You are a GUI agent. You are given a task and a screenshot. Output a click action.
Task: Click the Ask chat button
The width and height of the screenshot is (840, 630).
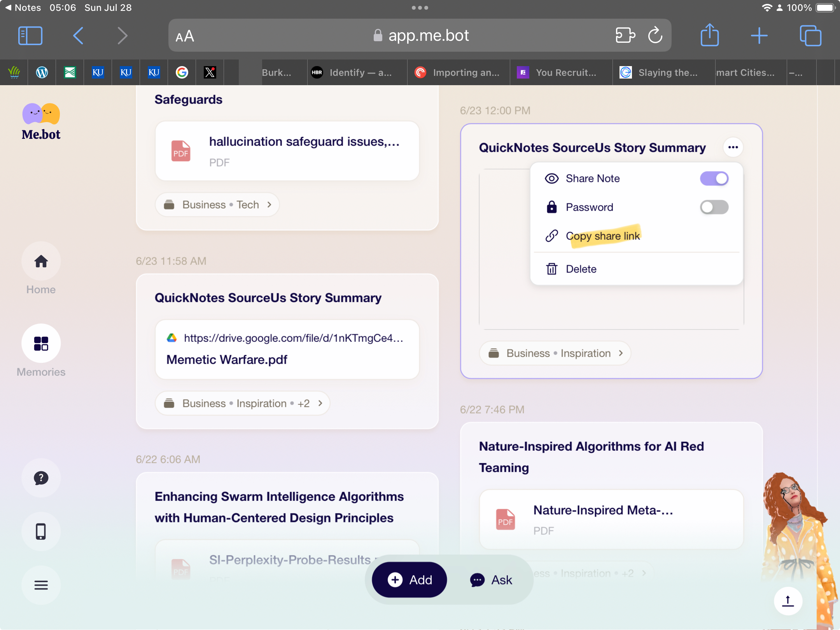coord(491,580)
